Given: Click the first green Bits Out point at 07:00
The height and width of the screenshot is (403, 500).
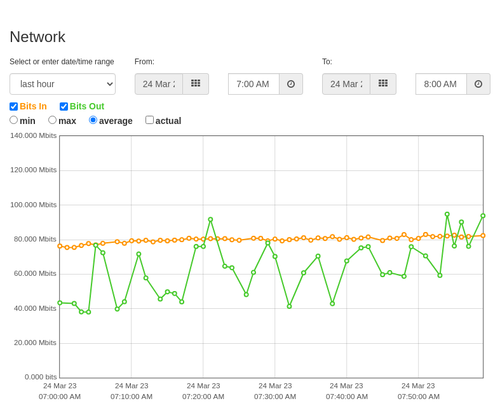Looking at the screenshot, I should click(x=60, y=303).
